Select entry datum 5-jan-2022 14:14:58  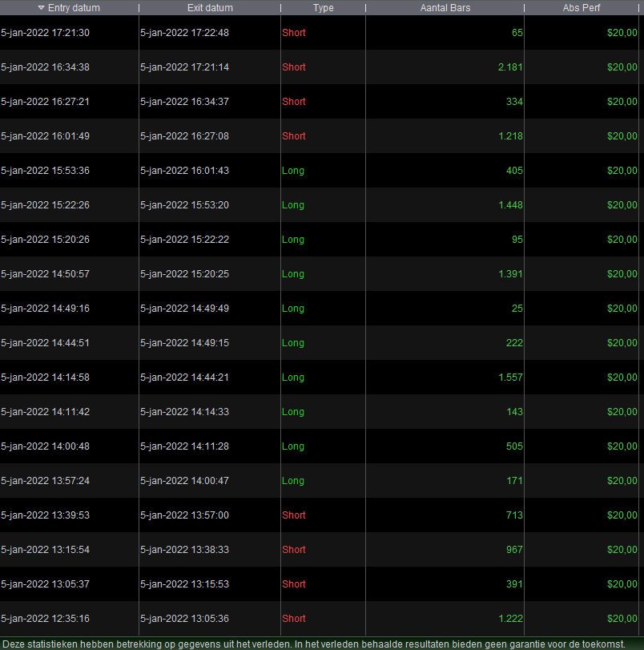point(45,377)
